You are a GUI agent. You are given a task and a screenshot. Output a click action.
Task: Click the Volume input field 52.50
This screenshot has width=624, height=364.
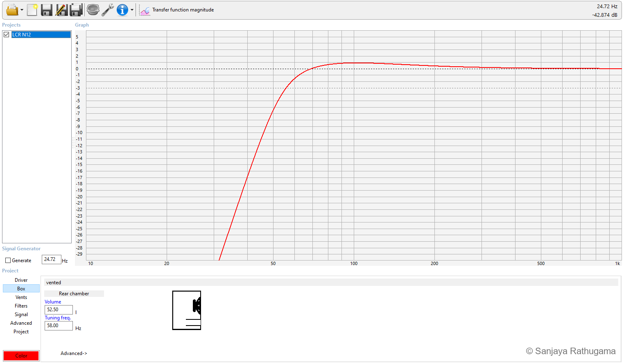pyautogui.click(x=59, y=310)
